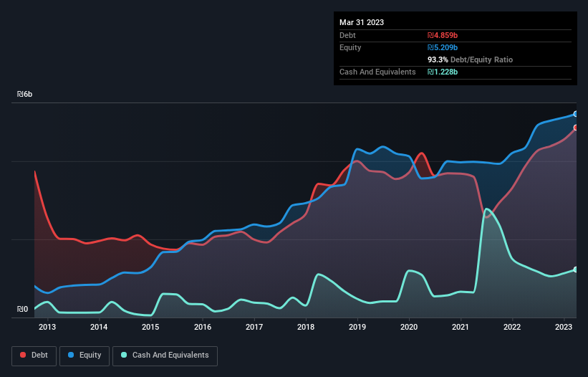This screenshot has width=588, height=377.
Task: Click the ₪4.859b debt value
Action: tap(443, 35)
